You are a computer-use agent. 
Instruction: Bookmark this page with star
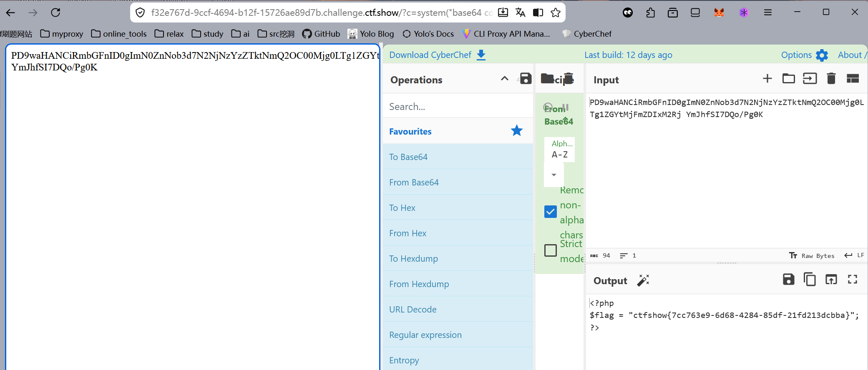click(556, 12)
